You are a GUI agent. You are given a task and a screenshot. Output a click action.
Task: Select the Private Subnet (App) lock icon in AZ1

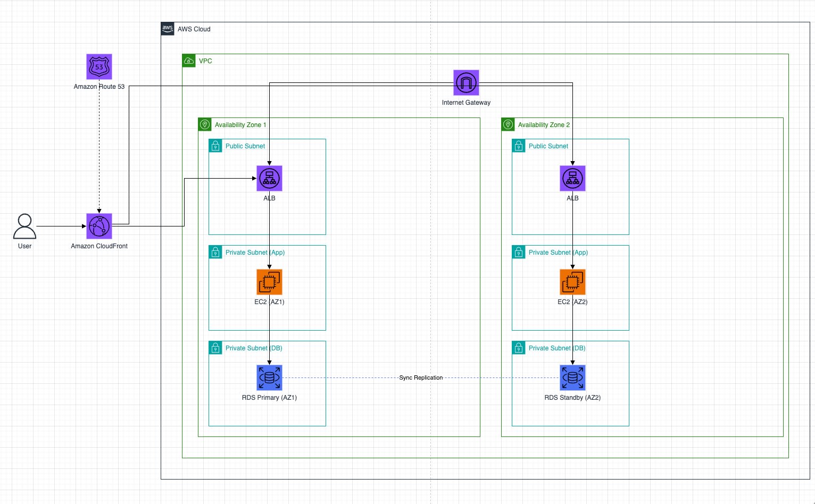pyautogui.click(x=215, y=252)
